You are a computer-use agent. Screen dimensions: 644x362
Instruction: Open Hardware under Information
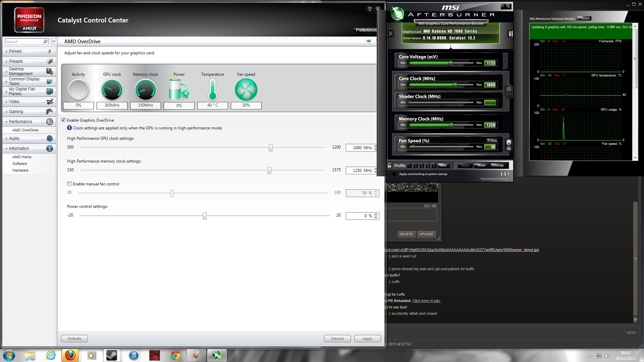tap(20, 170)
